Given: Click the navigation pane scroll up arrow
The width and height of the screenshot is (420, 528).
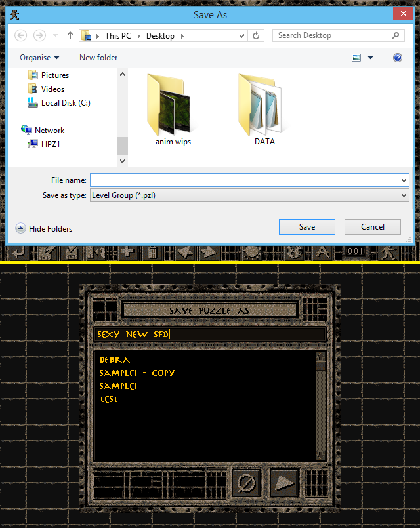Looking at the screenshot, I should click(x=123, y=74).
